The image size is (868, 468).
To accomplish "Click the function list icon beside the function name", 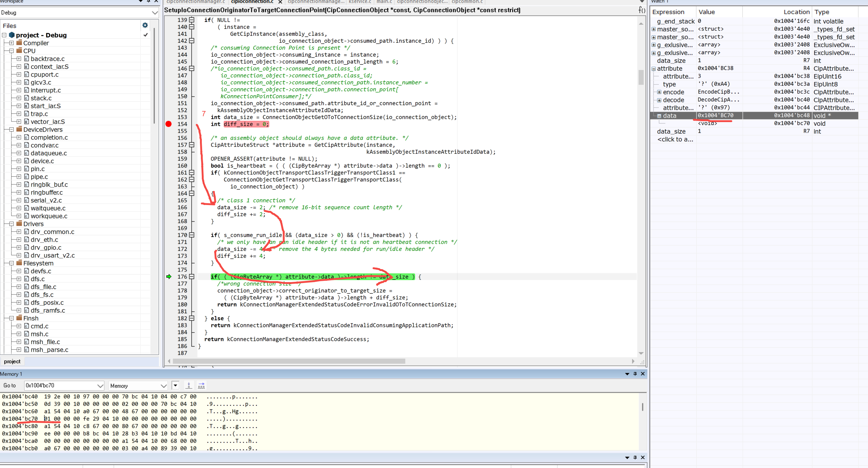I will (641, 10).
